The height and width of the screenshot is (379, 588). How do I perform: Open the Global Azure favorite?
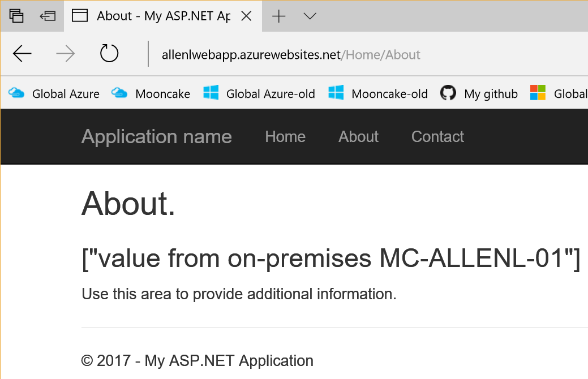click(54, 94)
